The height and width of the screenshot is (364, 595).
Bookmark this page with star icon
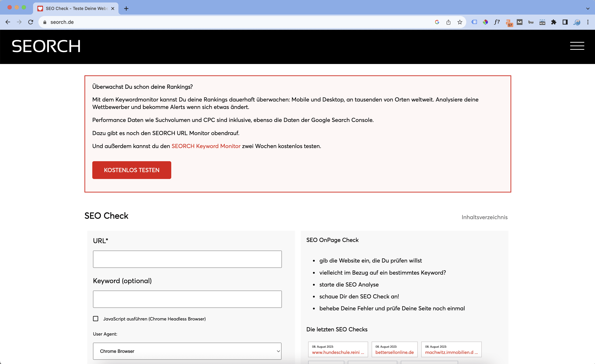[x=460, y=22]
